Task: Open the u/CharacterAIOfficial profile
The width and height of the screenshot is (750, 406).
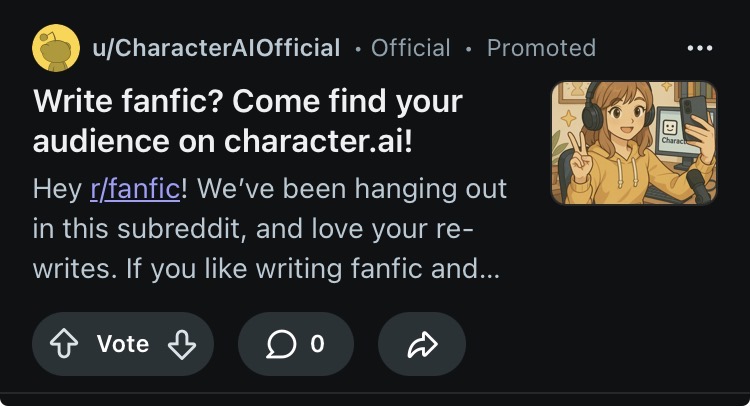Action: (x=215, y=48)
